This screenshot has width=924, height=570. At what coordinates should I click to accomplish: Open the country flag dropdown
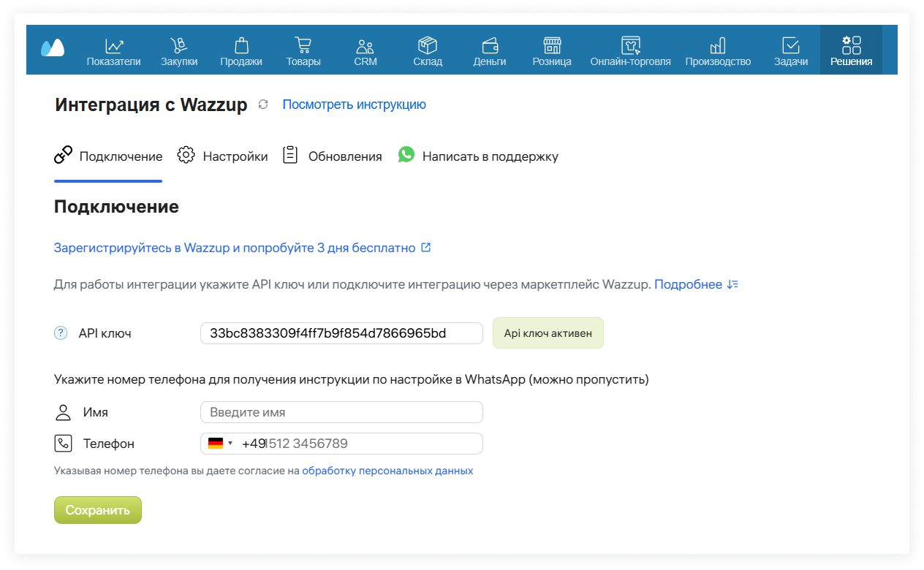click(219, 444)
